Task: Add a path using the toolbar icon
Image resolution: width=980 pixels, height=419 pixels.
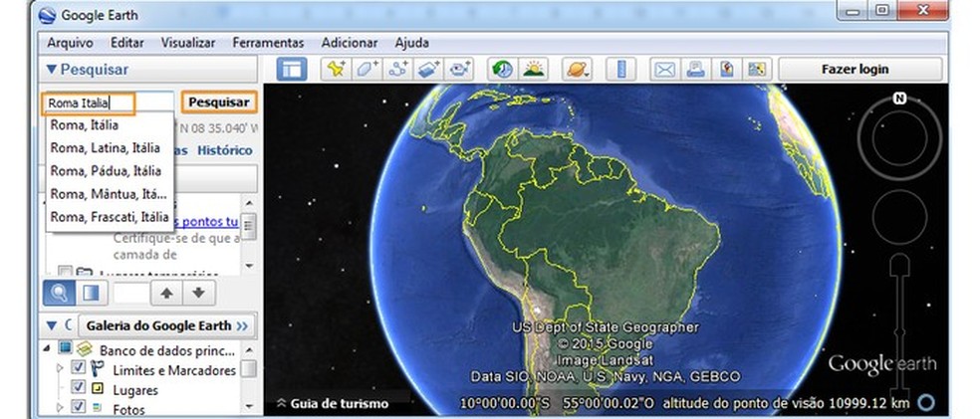Action: coord(397,70)
